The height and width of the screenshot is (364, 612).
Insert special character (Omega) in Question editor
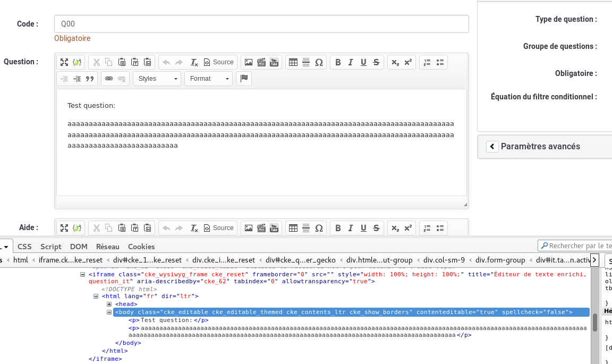(319, 62)
